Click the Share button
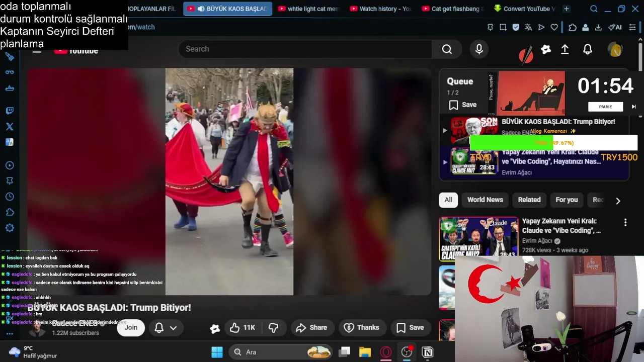This screenshot has width=644, height=362. click(311, 328)
